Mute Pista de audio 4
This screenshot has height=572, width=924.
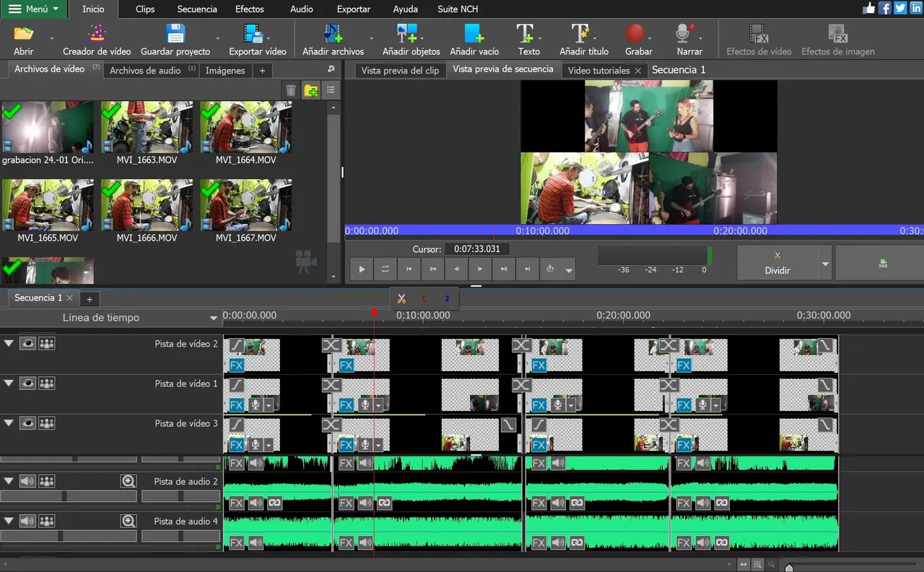click(x=27, y=521)
